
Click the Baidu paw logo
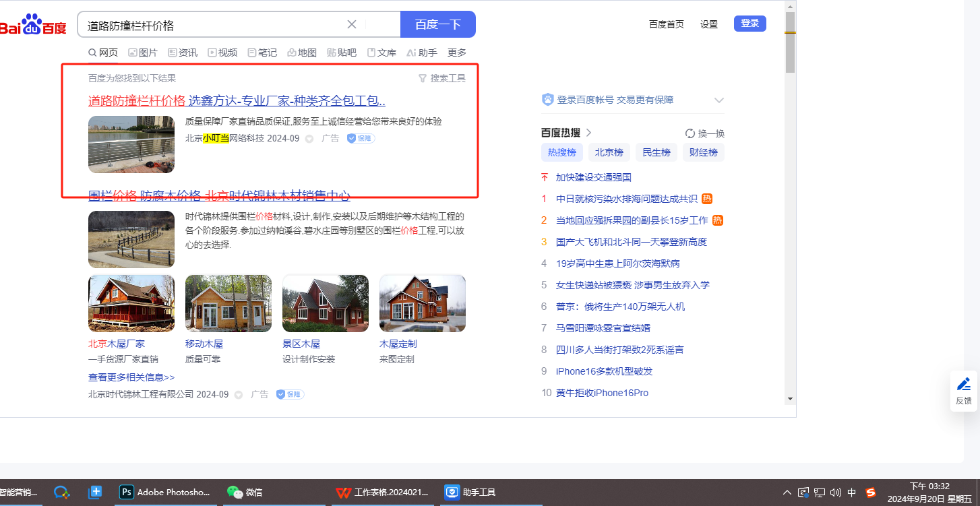31,25
